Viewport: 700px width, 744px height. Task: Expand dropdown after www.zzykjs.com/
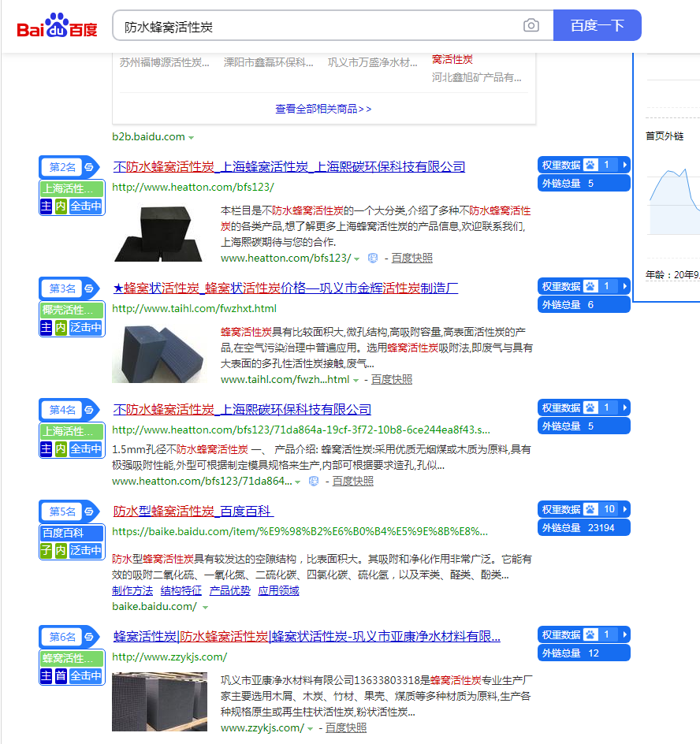point(310,729)
